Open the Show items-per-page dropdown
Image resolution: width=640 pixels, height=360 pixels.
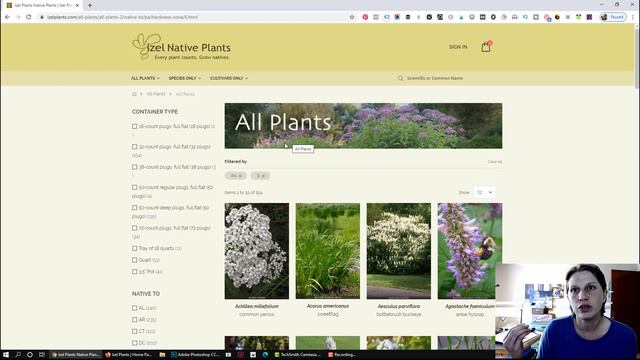pyautogui.click(x=484, y=192)
